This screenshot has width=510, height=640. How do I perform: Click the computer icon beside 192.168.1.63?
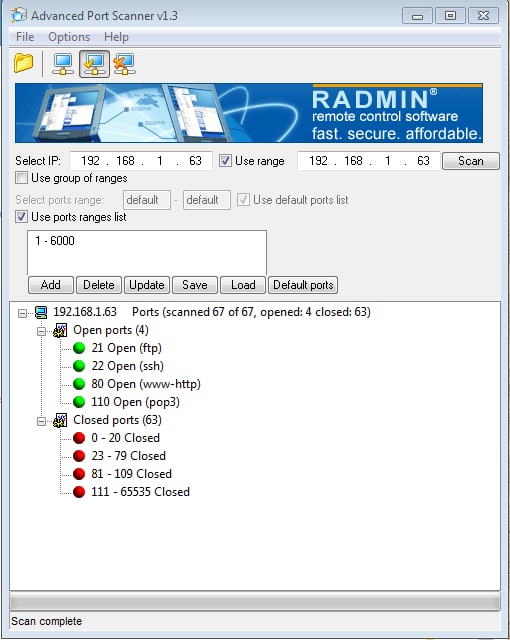tap(41, 312)
